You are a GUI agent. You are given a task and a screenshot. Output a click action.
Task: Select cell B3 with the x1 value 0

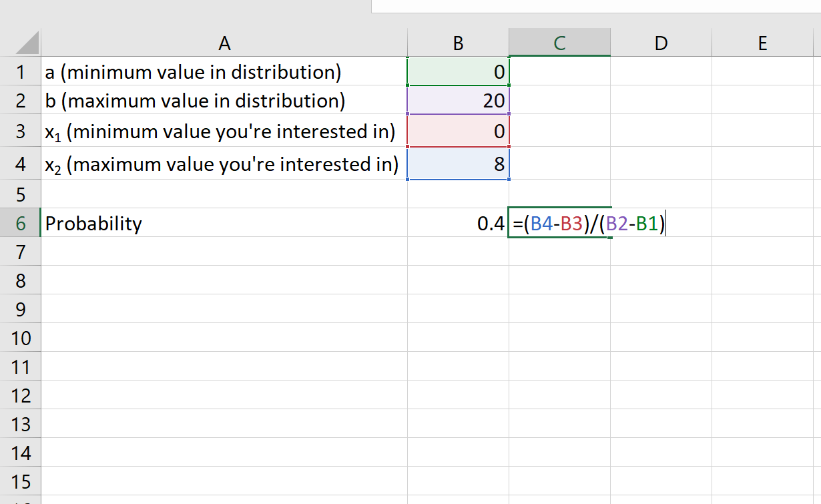coord(458,132)
